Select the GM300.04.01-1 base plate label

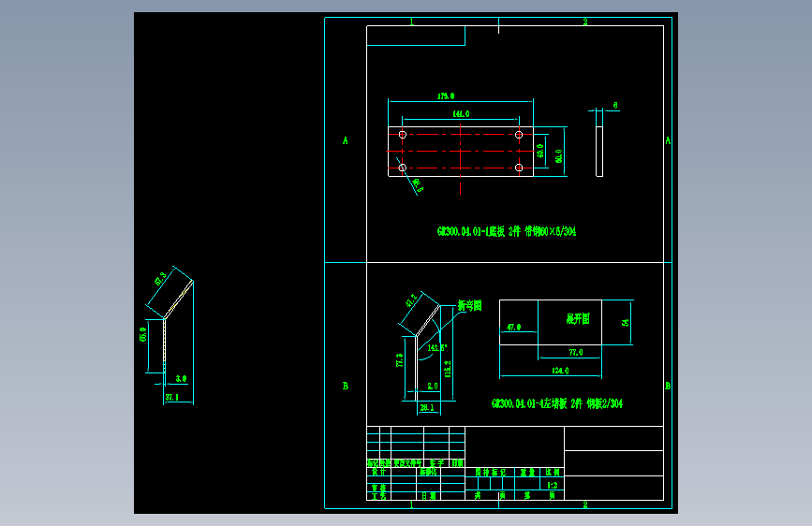(x=507, y=231)
